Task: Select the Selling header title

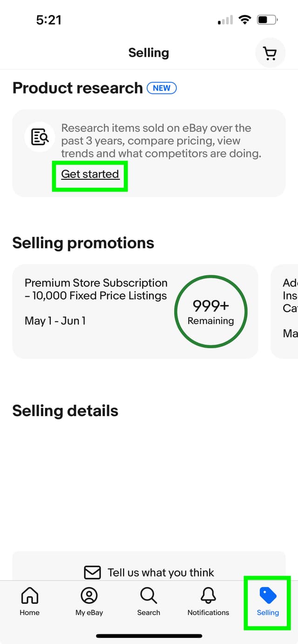Action: click(149, 53)
